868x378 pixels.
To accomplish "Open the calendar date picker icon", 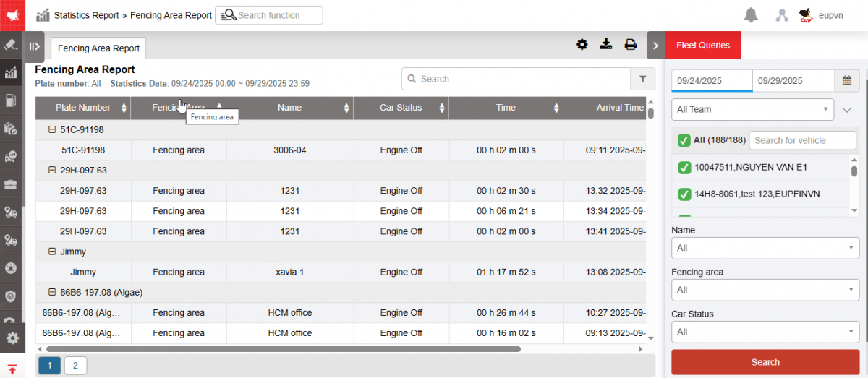I will pos(846,80).
